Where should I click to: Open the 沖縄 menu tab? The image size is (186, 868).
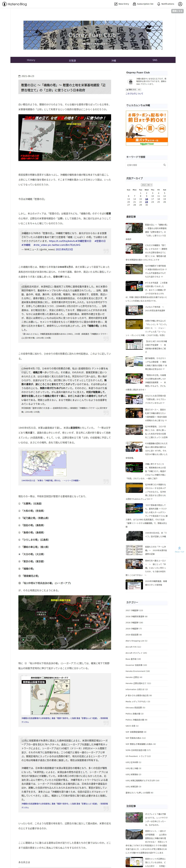pos(113,60)
